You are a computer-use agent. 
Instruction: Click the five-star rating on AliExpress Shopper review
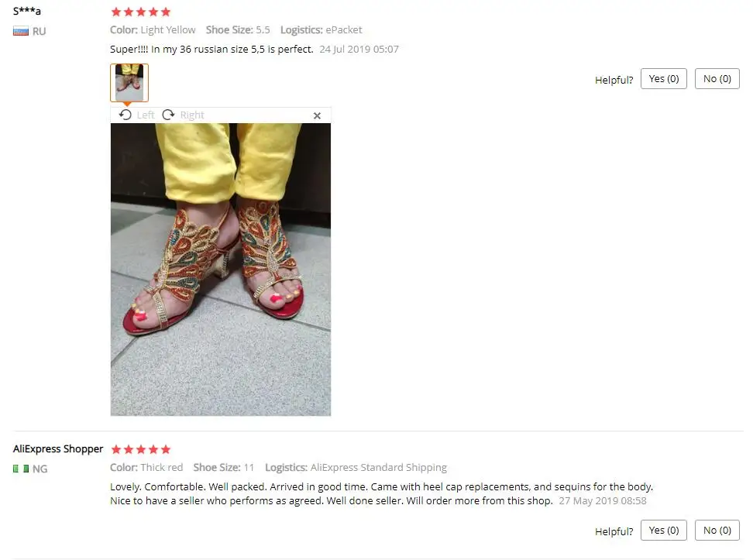(141, 449)
